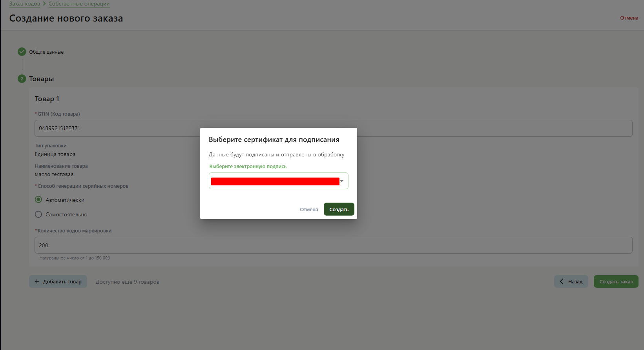
Task: Select the Автоматически radio button
Action: [x=38, y=199]
